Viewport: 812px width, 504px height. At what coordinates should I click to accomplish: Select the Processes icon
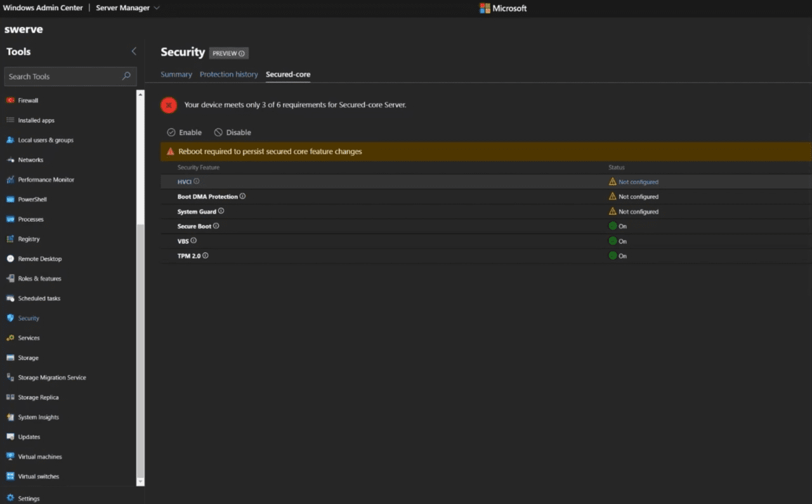(x=10, y=219)
